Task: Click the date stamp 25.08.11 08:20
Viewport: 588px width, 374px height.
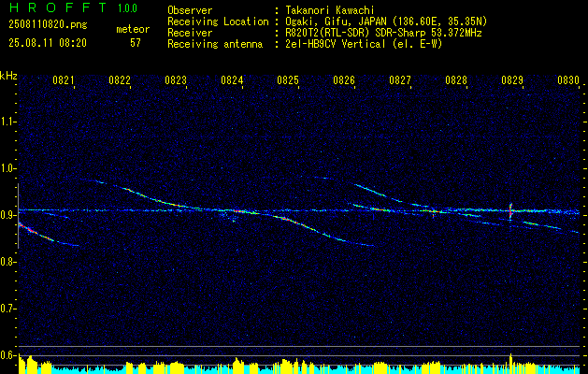Action: (48, 43)
